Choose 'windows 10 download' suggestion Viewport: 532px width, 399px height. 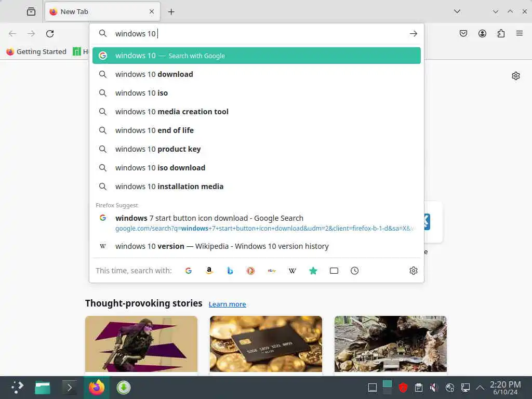[257, 74]
